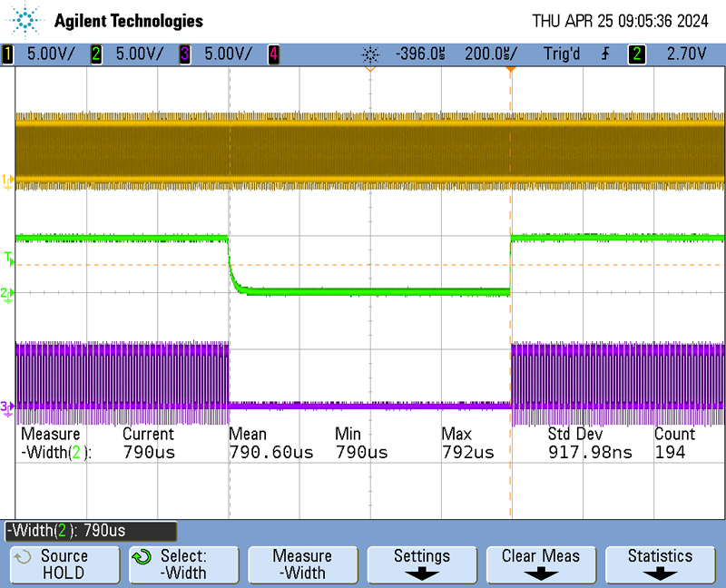
Task: Click the solid orange trigger point marker
Action: (x=511, y=69)
